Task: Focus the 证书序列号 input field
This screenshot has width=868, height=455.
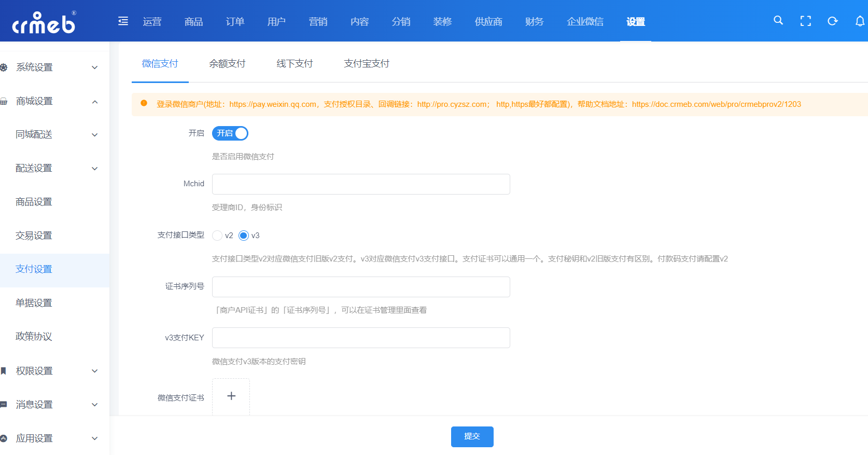Action: click(x=361, y=287)
